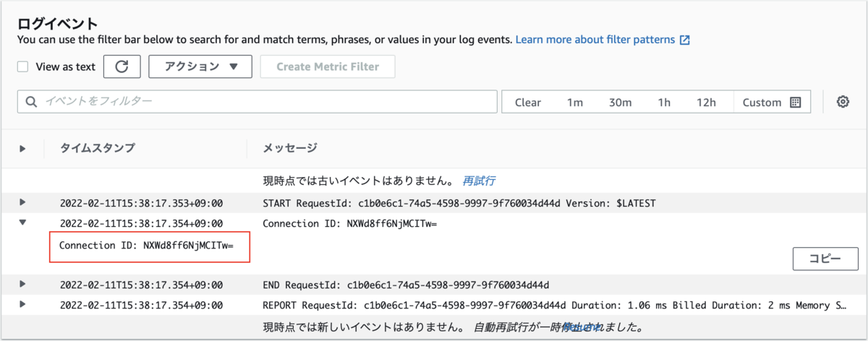This screenshot has height=341, width=868.
Task: Open the アクション dropdown menu
Action: click(x=200, y=66)
